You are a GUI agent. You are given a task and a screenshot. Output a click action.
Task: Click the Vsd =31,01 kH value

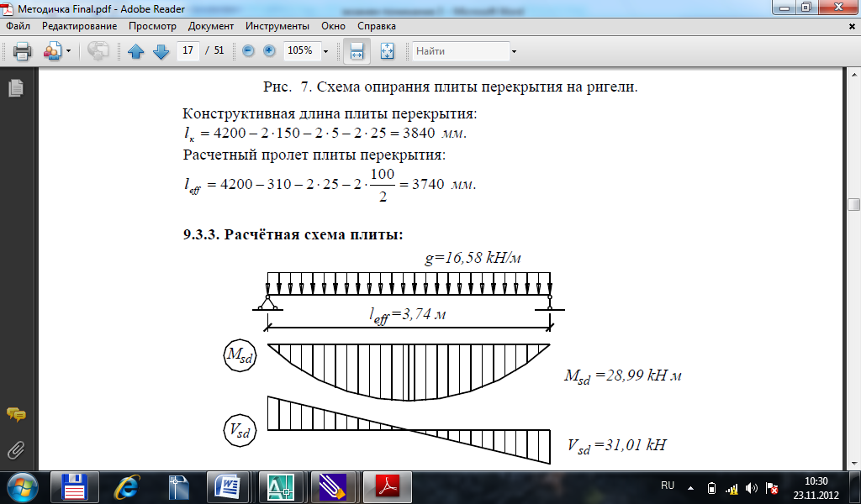(616, 444)
